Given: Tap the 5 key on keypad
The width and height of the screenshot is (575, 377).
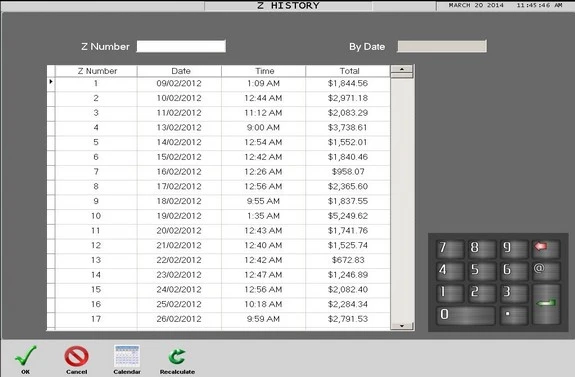Looking at the screenshot, I should pos(482,271).
